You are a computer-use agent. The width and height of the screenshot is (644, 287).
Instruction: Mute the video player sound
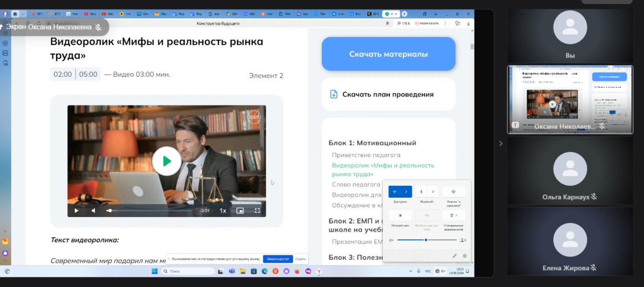coord(93,210)
